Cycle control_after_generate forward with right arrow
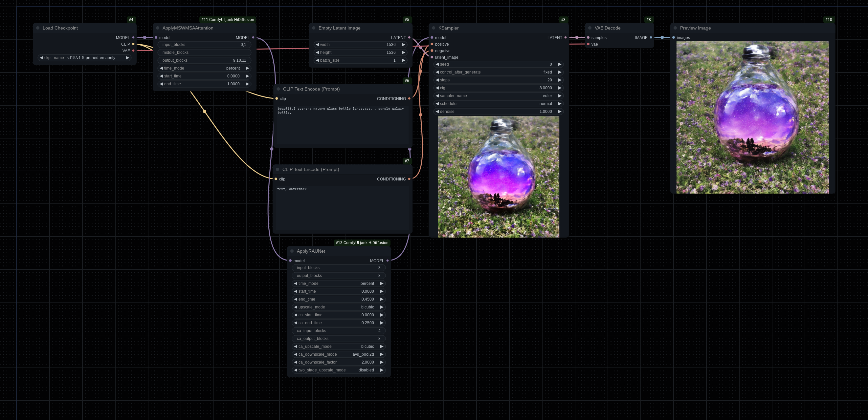The height and width of the screenshot is (420, 868). (x=560, y=72)
